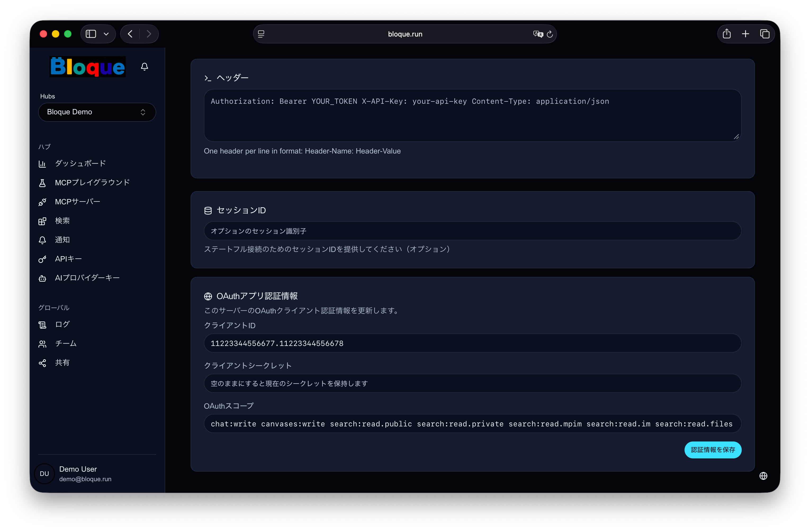Open the sidebar toggle chevron dropdown
The width and height of the screenshot is (810, 532).
point(106,34)
